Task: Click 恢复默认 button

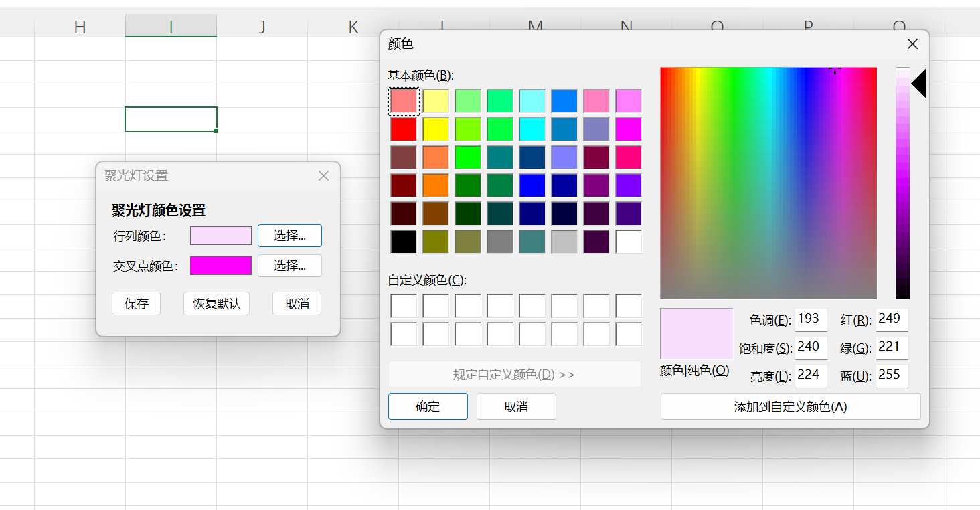Action: tap(216, 304)
